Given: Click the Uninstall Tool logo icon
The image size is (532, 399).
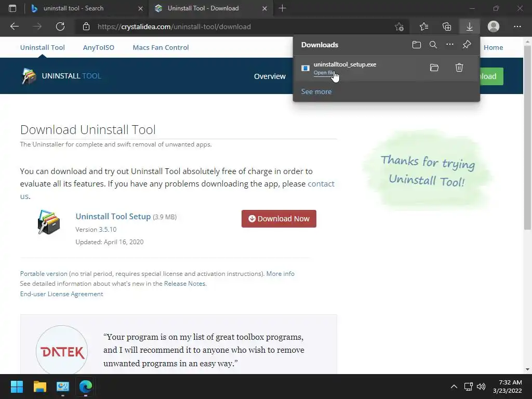Looking at the screenshot, I should 29,76.
